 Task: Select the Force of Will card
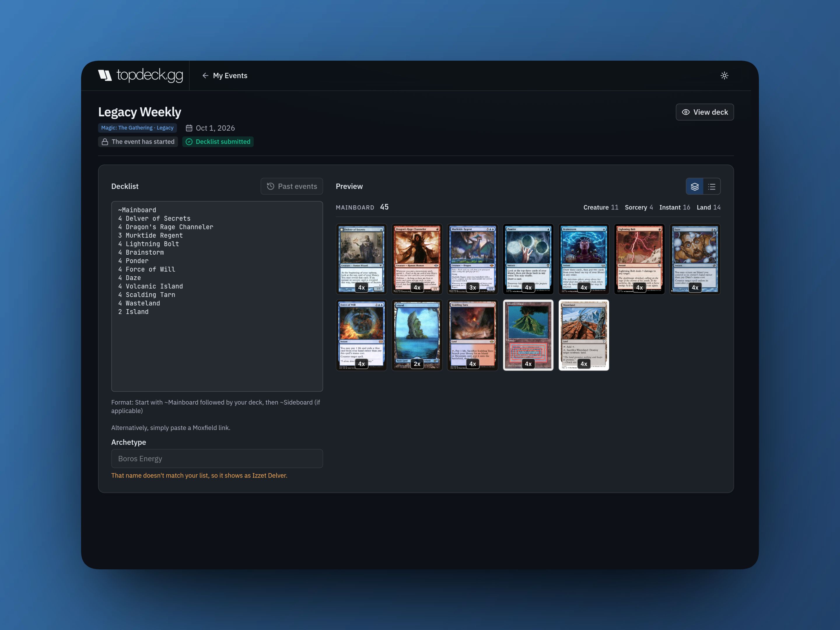pos(361,335)
